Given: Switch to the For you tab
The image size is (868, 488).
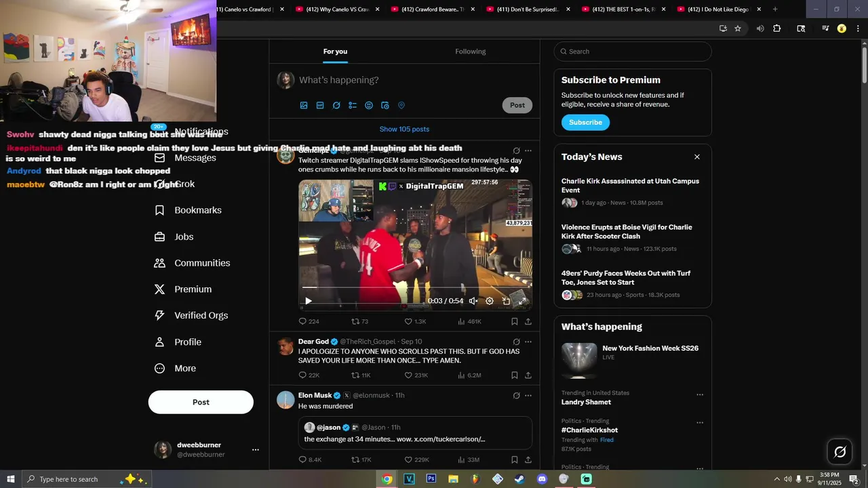Looking at the screenshot, I should [335, 52].
